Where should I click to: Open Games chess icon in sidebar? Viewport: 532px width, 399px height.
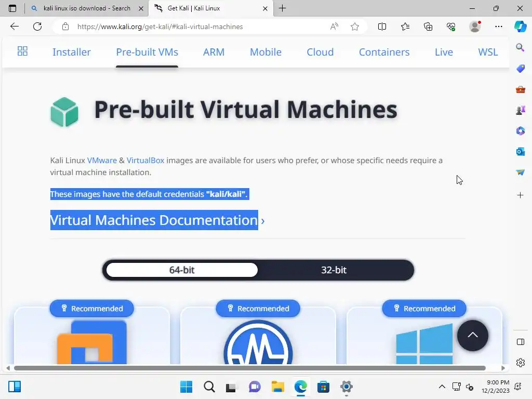(520, 110)
